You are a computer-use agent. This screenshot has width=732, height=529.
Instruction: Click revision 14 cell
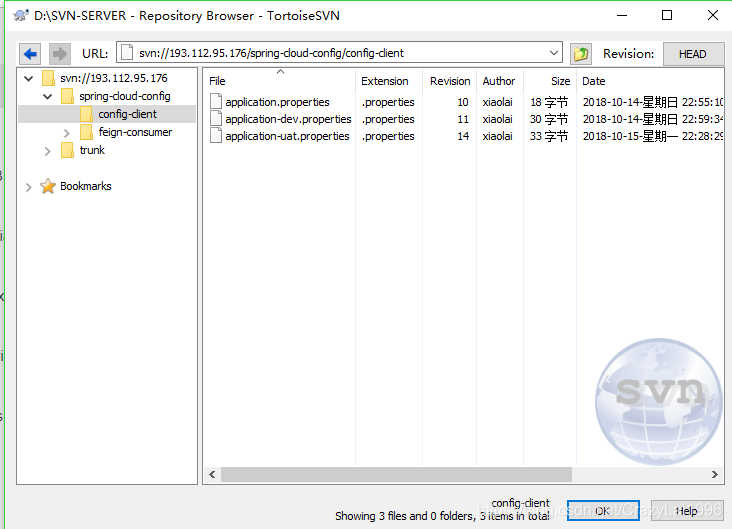click(463, 136)
